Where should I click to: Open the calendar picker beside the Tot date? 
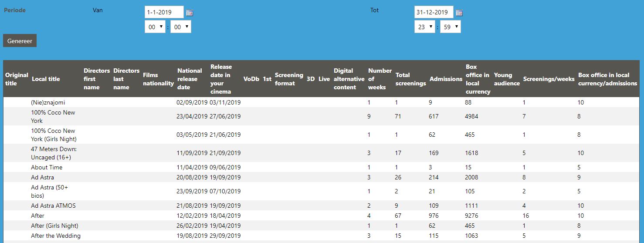[459, 13]
